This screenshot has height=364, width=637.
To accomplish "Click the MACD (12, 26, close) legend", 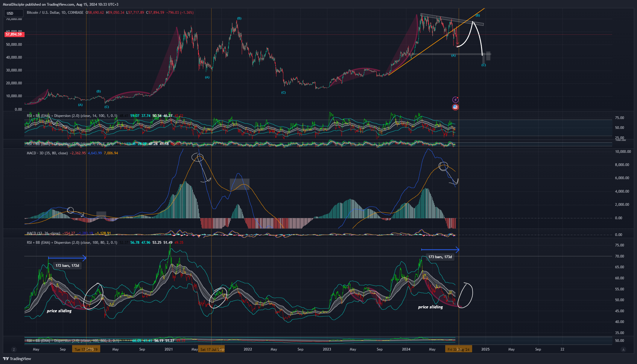I will pyautogui.click(x=43, y=233).
